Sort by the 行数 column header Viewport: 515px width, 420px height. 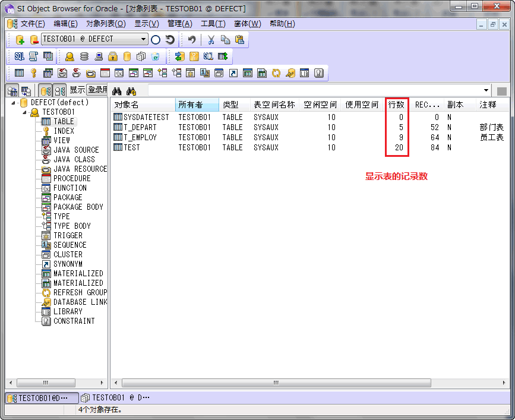pos(397,105)
